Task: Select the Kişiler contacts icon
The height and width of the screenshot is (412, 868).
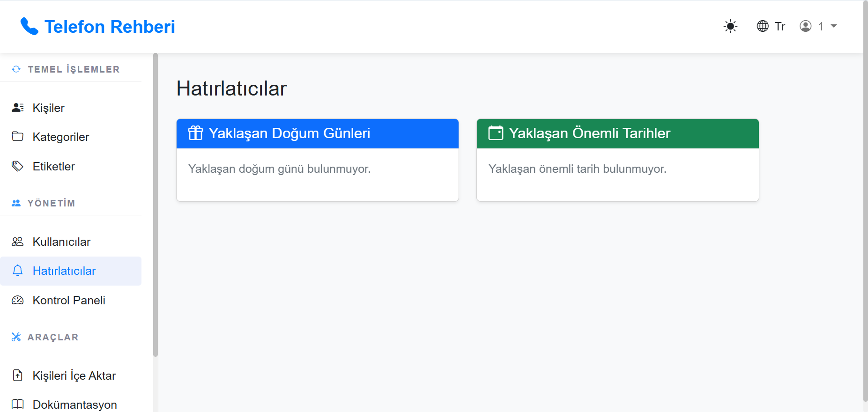Action: click(x=17, y=107)
